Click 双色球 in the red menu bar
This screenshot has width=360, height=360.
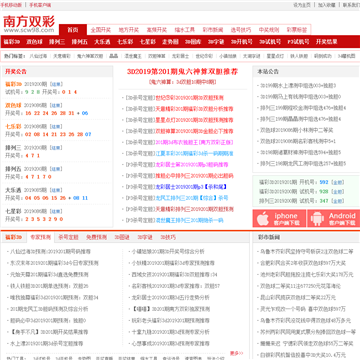click(x=34, y=42)
